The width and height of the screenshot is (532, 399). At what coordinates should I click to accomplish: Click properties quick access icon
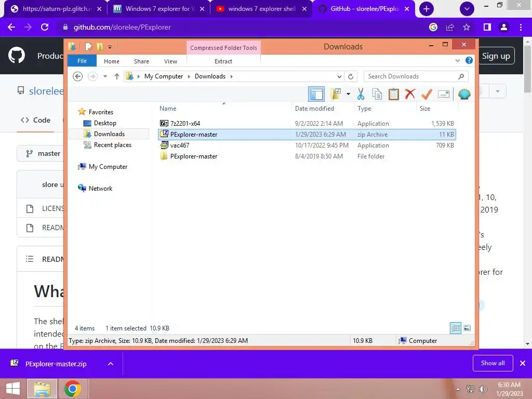pos(88,47)
